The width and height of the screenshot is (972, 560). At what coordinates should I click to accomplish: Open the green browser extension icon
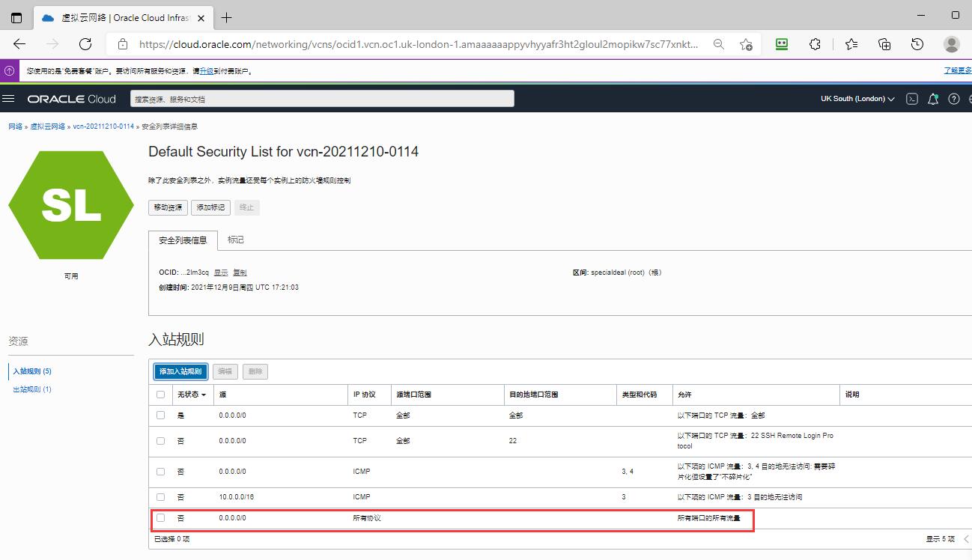click(783, 44)
